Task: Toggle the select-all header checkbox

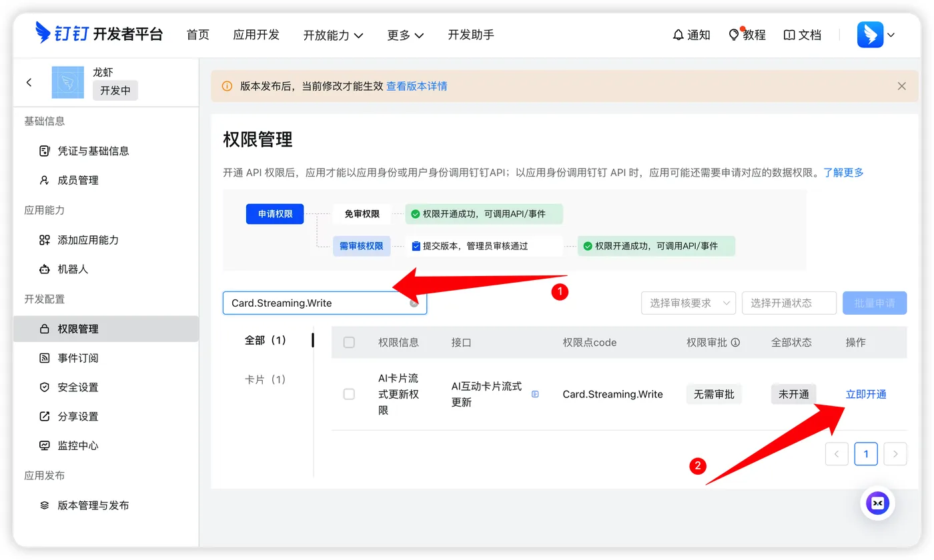Action: [x=349, y=342]
